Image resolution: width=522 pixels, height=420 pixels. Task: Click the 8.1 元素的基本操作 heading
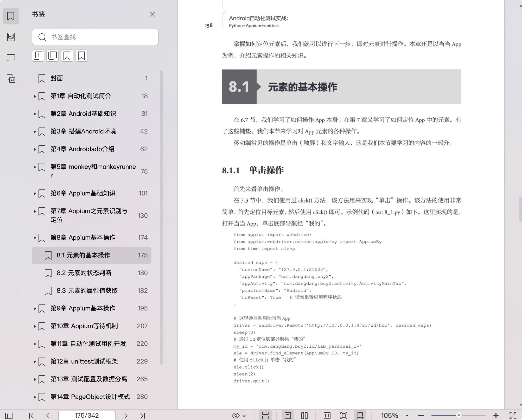point(341,87)
